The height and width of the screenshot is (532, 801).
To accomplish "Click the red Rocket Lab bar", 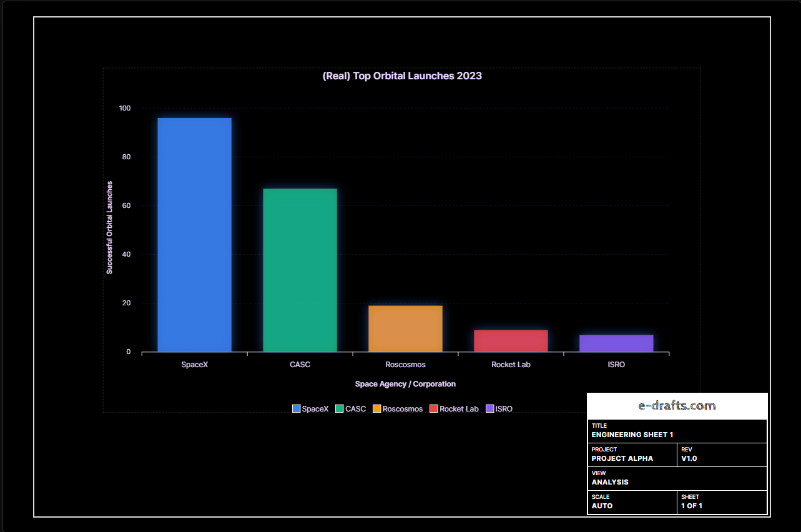I will pos(511,341).
